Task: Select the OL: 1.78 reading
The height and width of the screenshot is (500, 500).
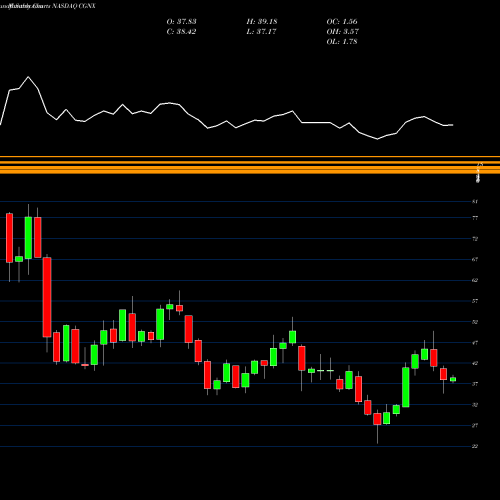Action: coord(342,42)
